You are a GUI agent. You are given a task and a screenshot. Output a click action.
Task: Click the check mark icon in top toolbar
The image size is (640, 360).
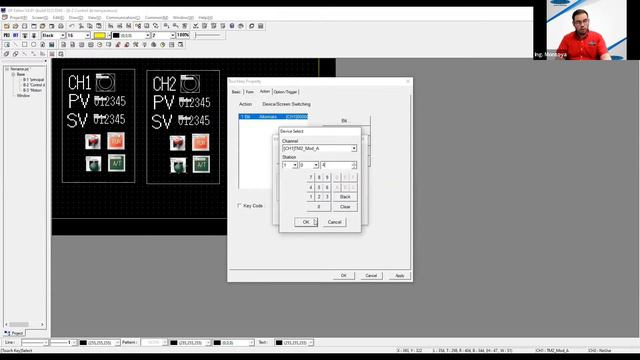click(x=196, y=26)
